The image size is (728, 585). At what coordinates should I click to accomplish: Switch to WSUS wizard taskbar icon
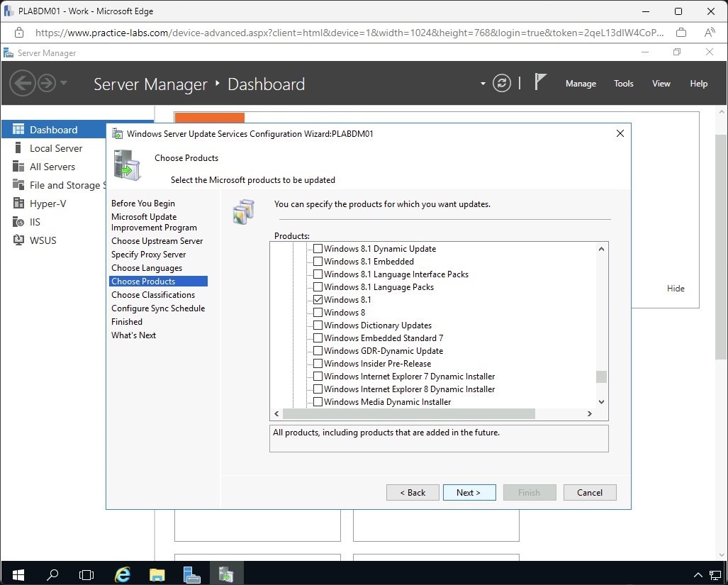pos(226,575)
